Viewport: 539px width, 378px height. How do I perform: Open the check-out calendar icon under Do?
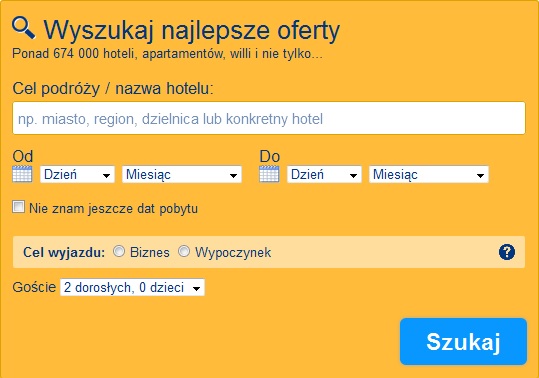[x=269, y=174]
